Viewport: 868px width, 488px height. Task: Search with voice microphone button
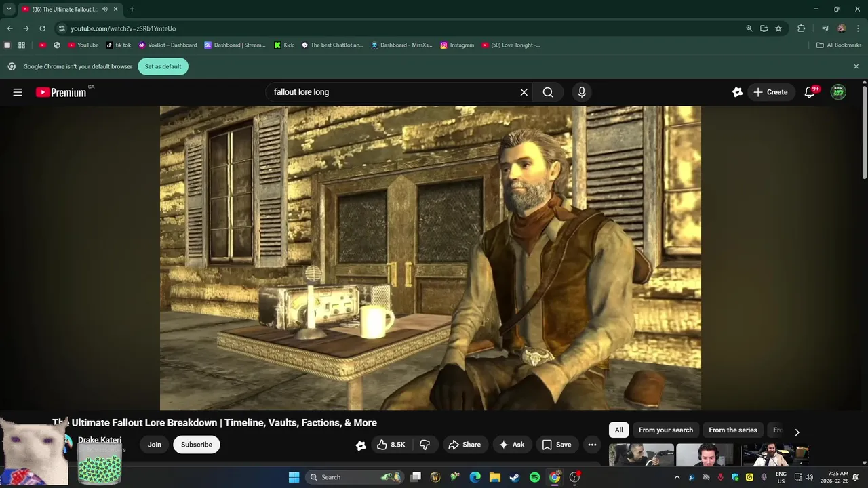pyautogui.click(x=581, y=92)
